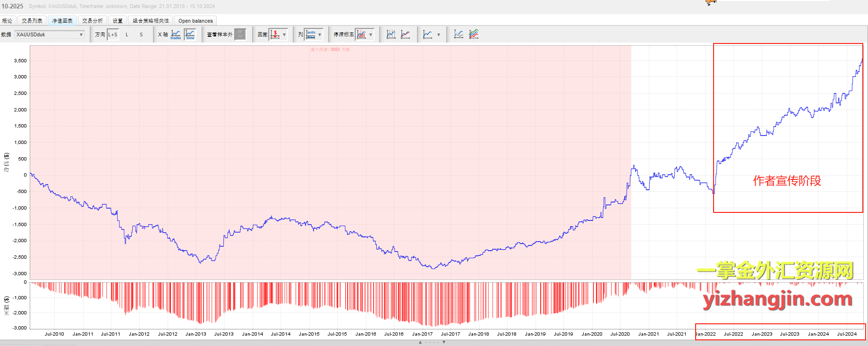Click the vertical gridlines chart icon
This screenshot has height=346, width=868.
pos(391,34)
